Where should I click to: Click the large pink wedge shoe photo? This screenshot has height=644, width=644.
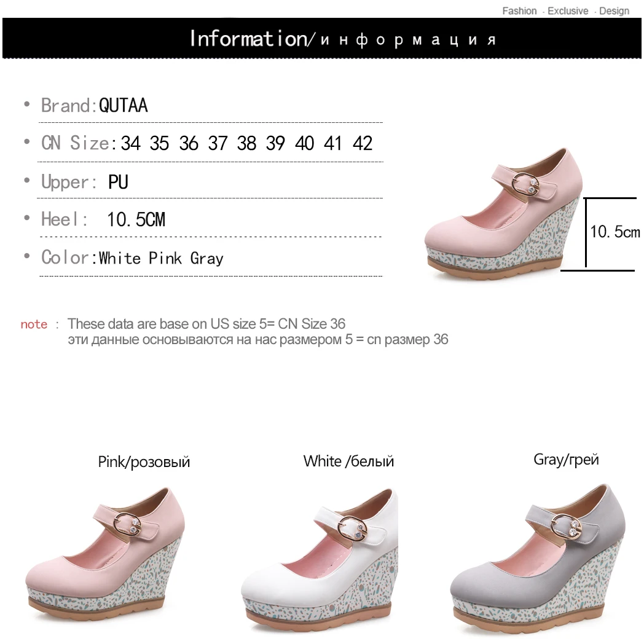click(x=503, y=214)
